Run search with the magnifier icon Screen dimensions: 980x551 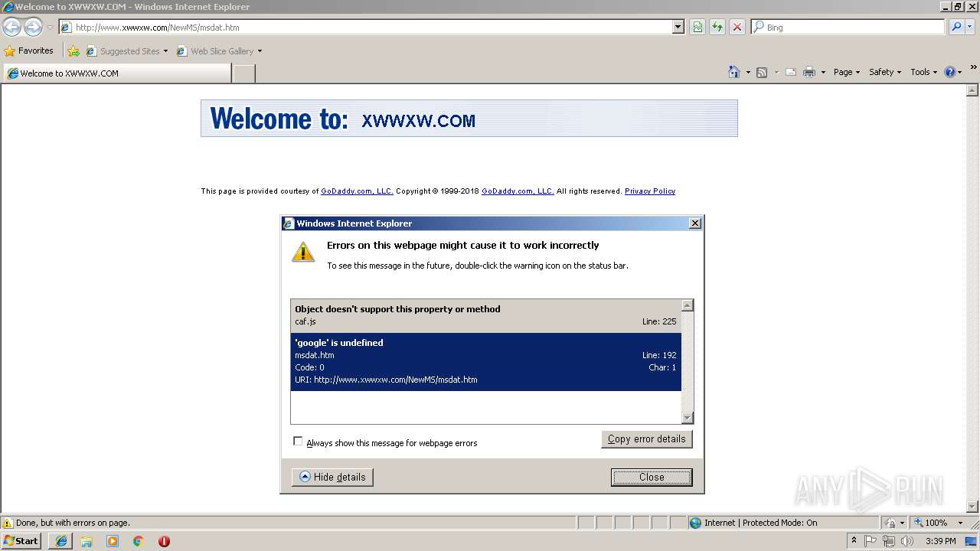(955, 27)
